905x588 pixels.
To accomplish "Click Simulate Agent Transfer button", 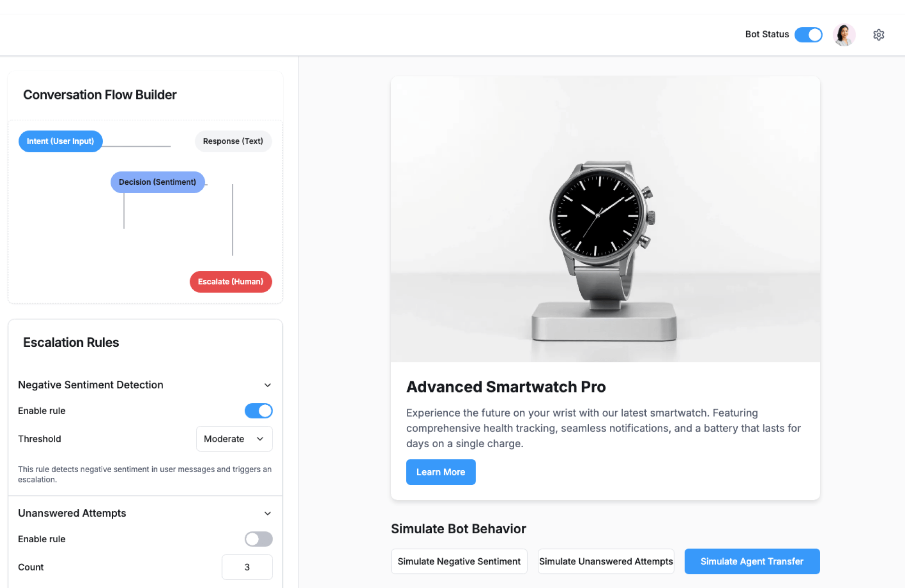I will coord(752,562).
